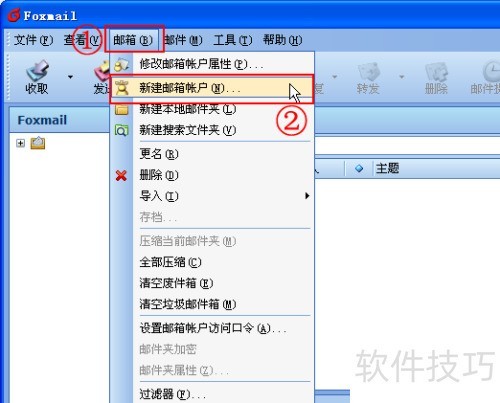This screenshot has height=403, width=500.
Task: Expand the mailbox tree plus sign
Action: (21, 143)
